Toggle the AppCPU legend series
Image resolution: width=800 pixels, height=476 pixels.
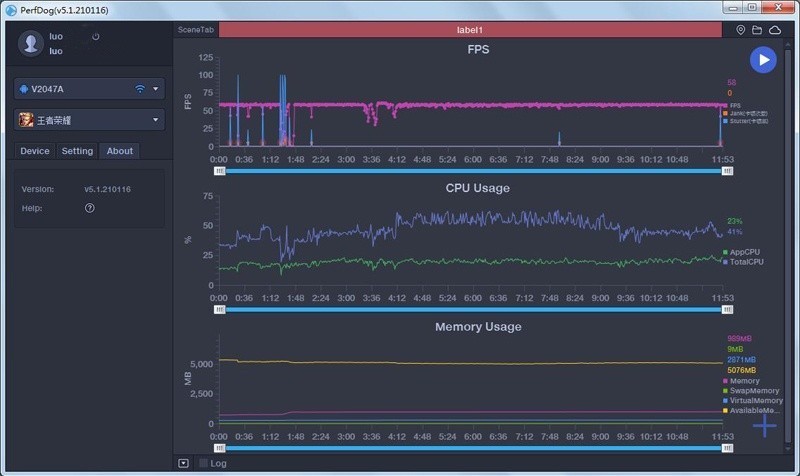click(x=744, y=252)
